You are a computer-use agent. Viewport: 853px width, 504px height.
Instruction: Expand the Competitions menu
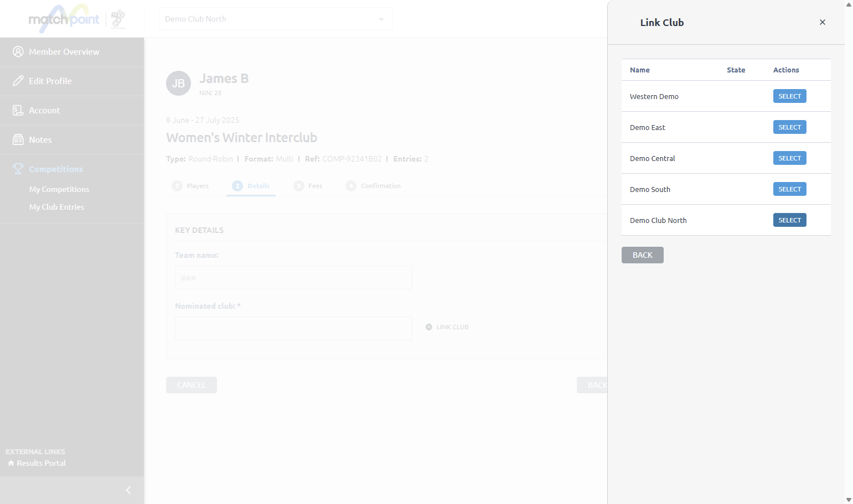coord(72,169)
